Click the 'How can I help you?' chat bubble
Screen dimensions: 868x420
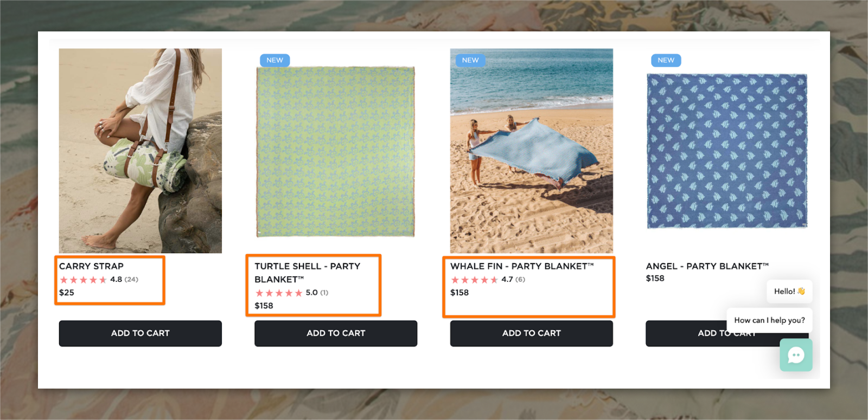769,320
